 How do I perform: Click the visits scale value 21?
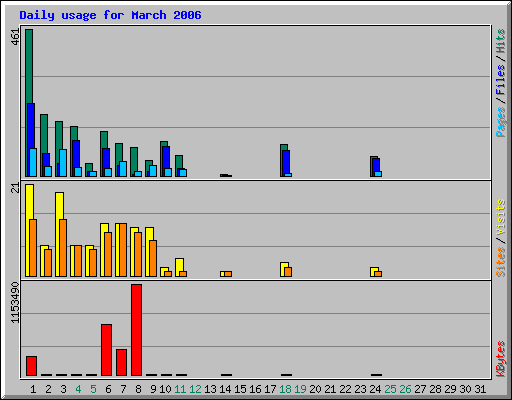coord(15,188)
